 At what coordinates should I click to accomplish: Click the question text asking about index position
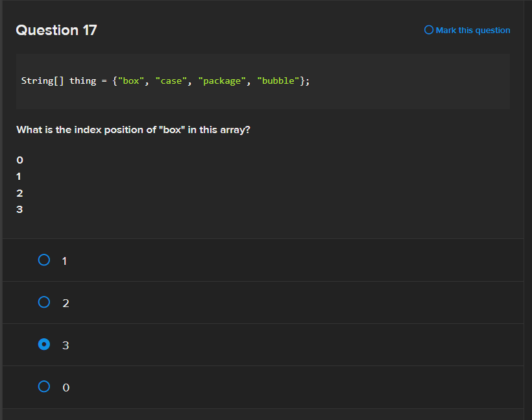pyautogui.click(x=133, y=129)
